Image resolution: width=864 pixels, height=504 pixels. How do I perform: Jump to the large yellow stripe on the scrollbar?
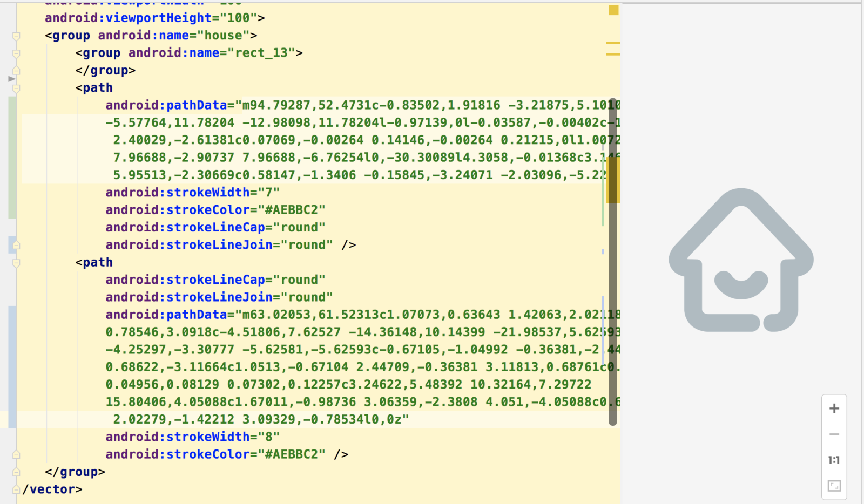(x=613, y=180)
